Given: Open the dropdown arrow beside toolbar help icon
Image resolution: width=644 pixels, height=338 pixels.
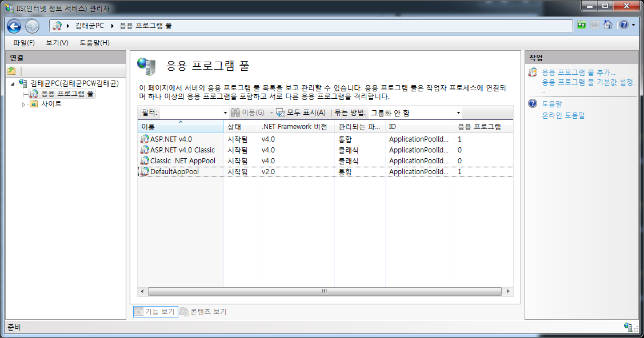Looking at the screenshot, I should click(x=633, y=25).
